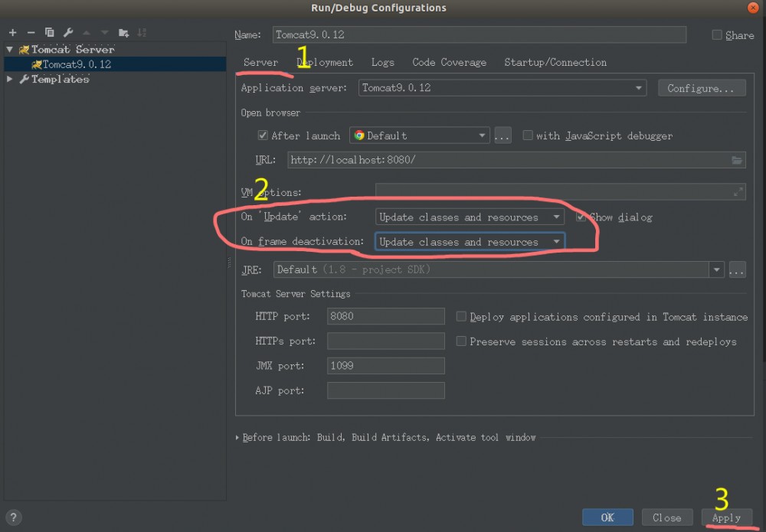766x532 pixels.
Task: Click the Apply button
Action: click(x=726, y=517)
